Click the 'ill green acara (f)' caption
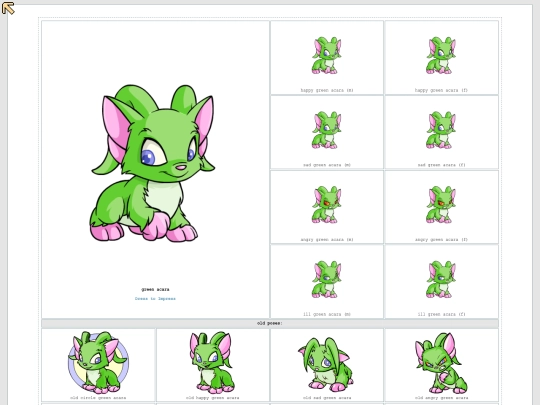This screenshot has height=405, width=540. pos(441,314)
